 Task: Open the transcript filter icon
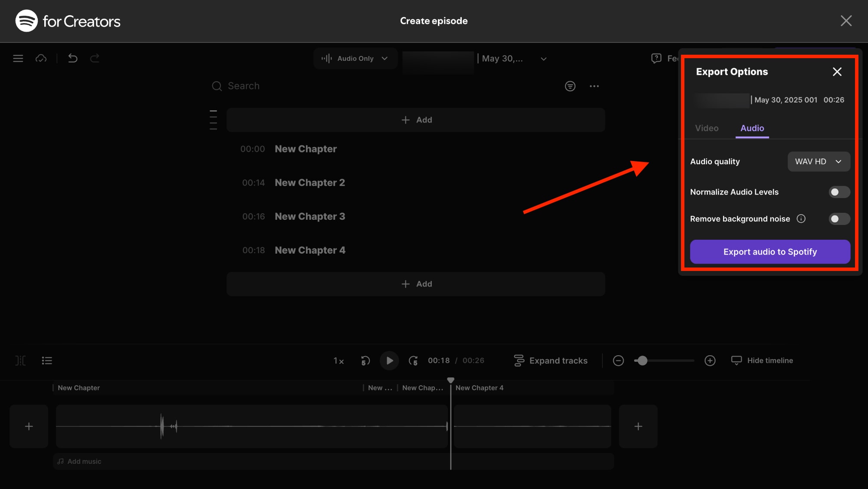(570, 86)
